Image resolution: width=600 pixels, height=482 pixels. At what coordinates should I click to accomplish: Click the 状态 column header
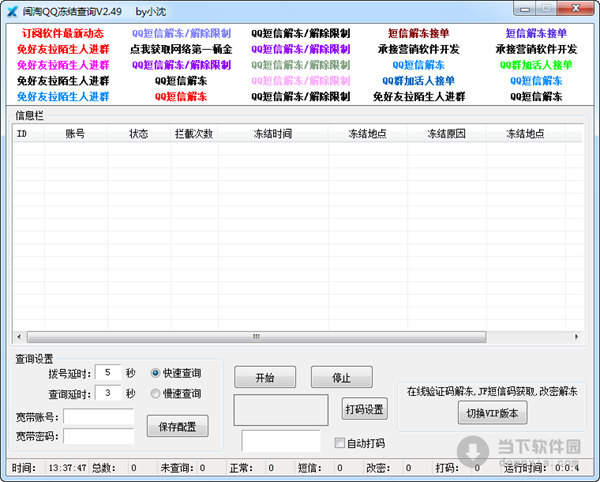[x=139, y=134]
